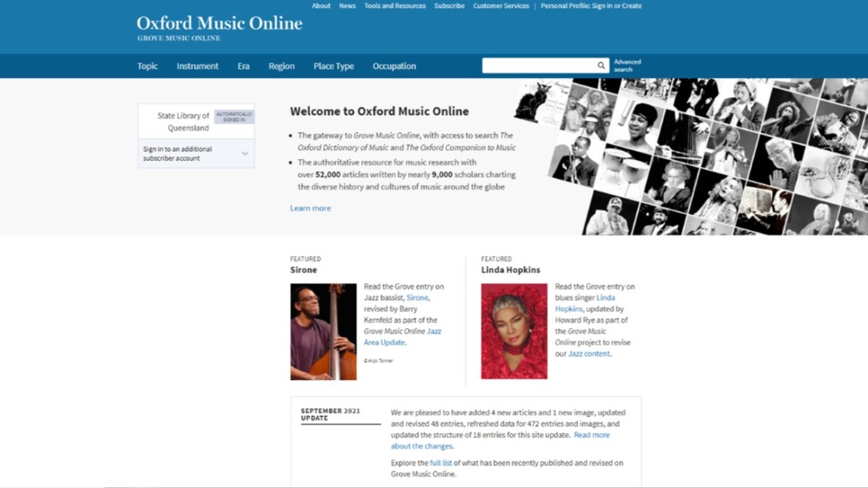Open the News link in the header
This screenshot has height=488, width=868.
(347, 6)
